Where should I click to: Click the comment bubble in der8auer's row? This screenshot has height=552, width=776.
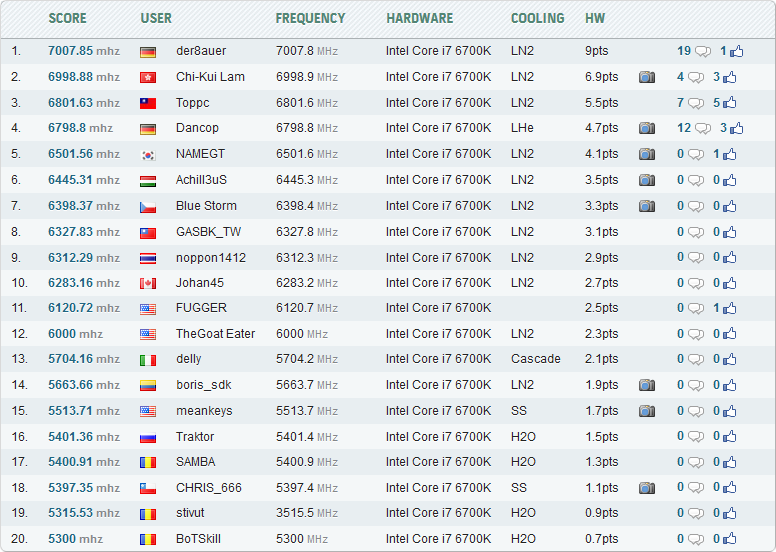[x=703, y=51]
